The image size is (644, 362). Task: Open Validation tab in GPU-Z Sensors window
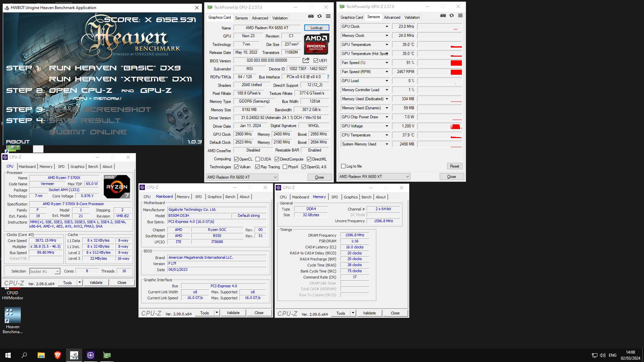(x=412, y=17)
